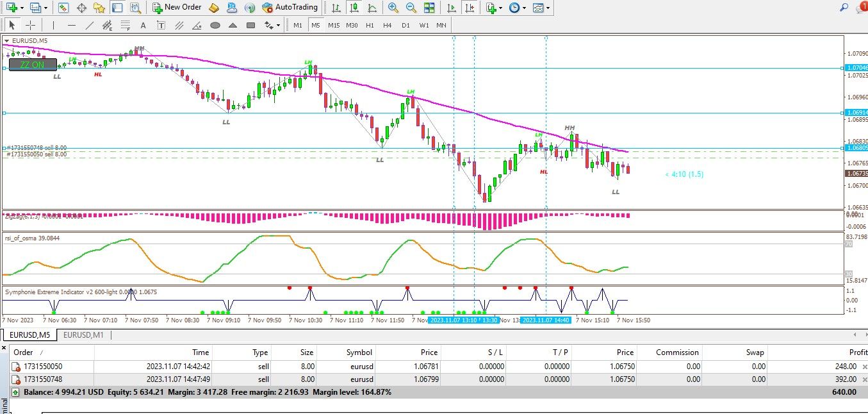Switch to the EURUSD,M1 chart tab
Image resolution: width=868 pixels, height=414 pixels.
tap(84, 335)
